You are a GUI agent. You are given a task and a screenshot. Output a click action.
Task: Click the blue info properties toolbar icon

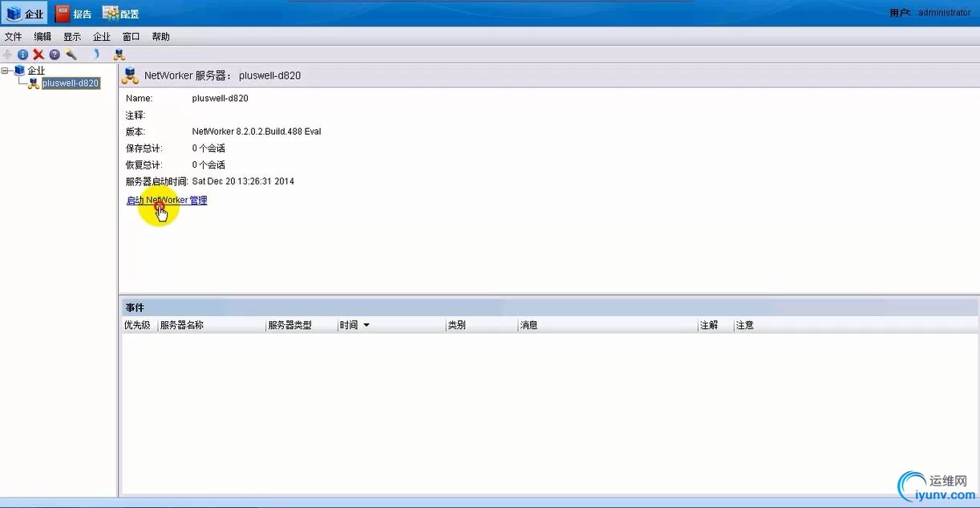[22, 55]
